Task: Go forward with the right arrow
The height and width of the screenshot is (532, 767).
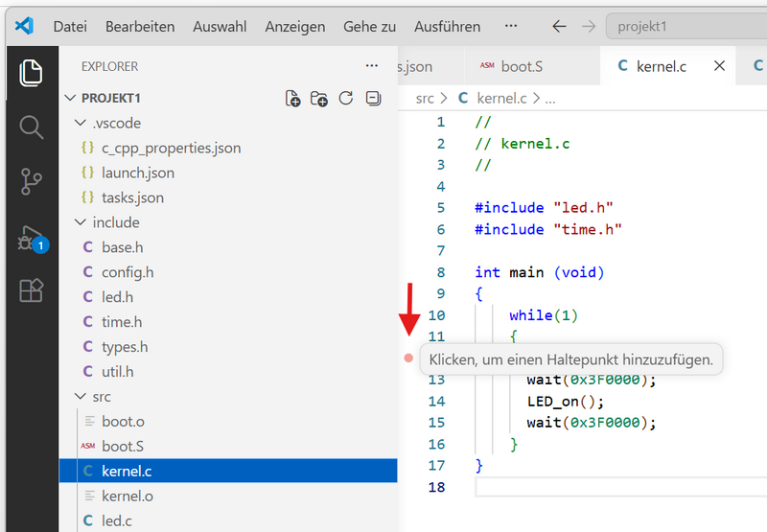Action: pos(589,27)
